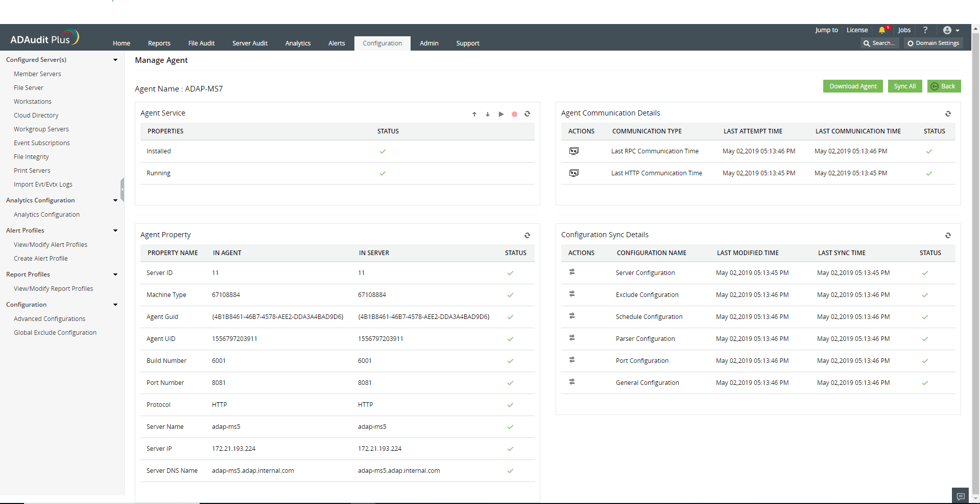Click the RPC communication action icon

click(x=574, y=151)
